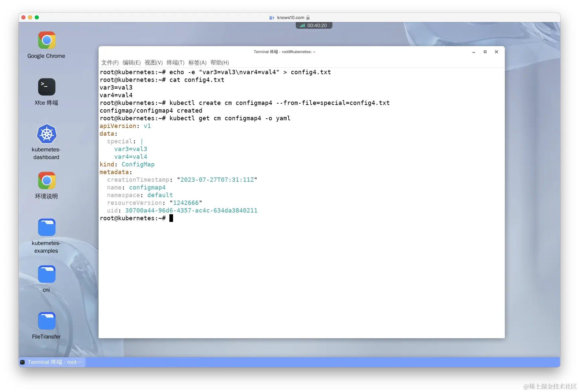Open the kubernetes-dashboard shortcut

tap(46, 134)
